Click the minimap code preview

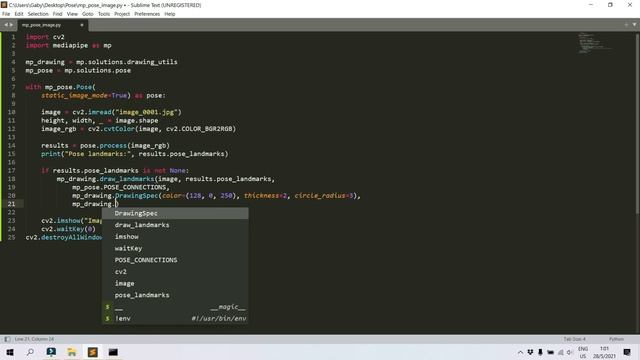(x=594, y=43)
